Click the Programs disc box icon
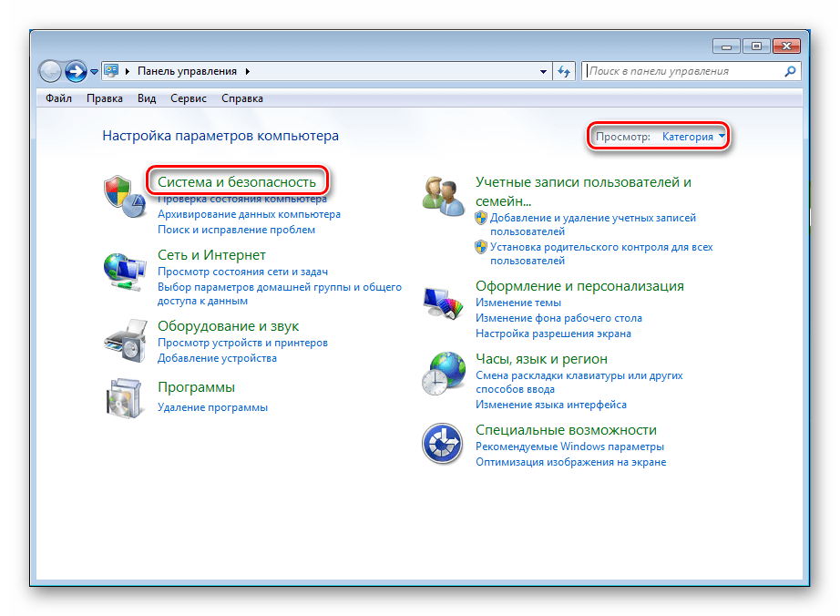840x616 pixels. [125, 398]
